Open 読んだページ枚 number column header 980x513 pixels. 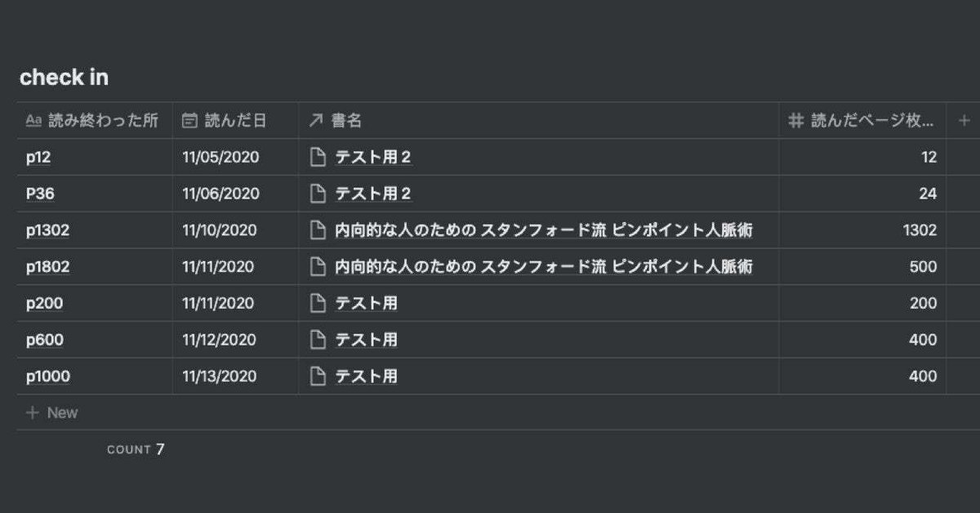click(862, 121)
